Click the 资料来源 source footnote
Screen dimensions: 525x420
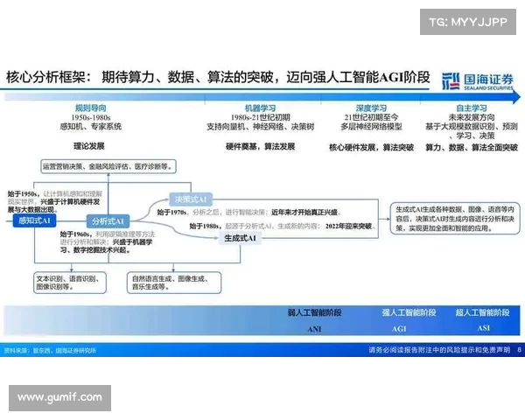50,351
